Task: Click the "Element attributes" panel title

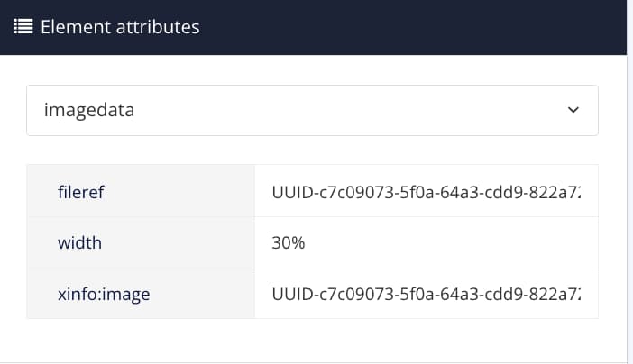Action: [x=120, y=27]
